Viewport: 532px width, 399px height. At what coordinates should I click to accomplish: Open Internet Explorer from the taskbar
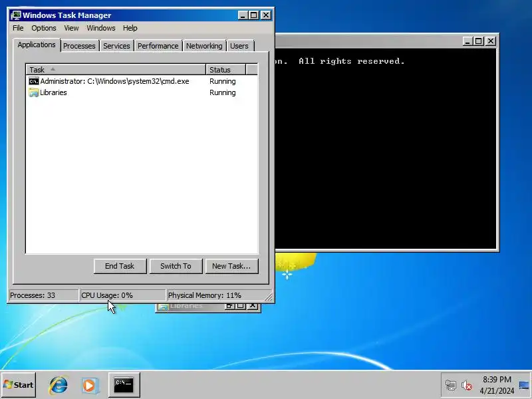[x=58, y=385]
